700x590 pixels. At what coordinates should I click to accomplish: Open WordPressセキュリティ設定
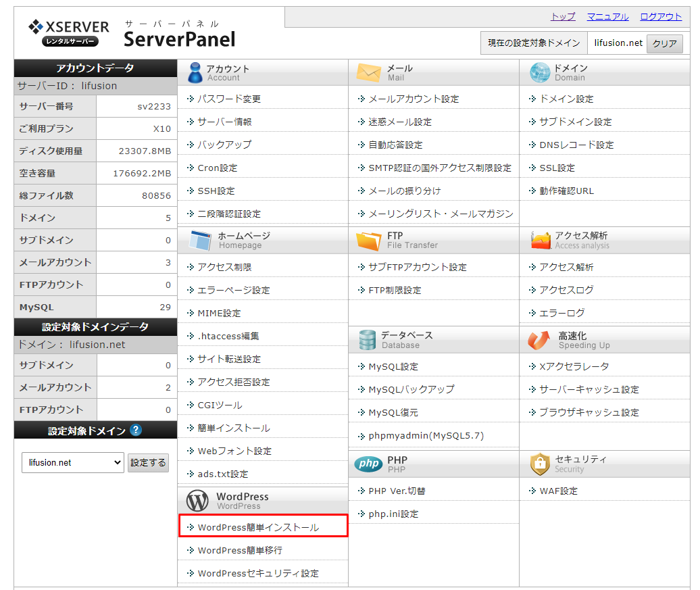point(258,574)
